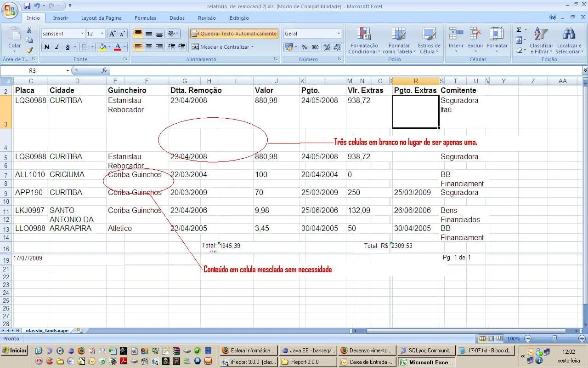Expand the Geral number format dropdown
This screenshot has width=588, height=368.
click(339, 34)
